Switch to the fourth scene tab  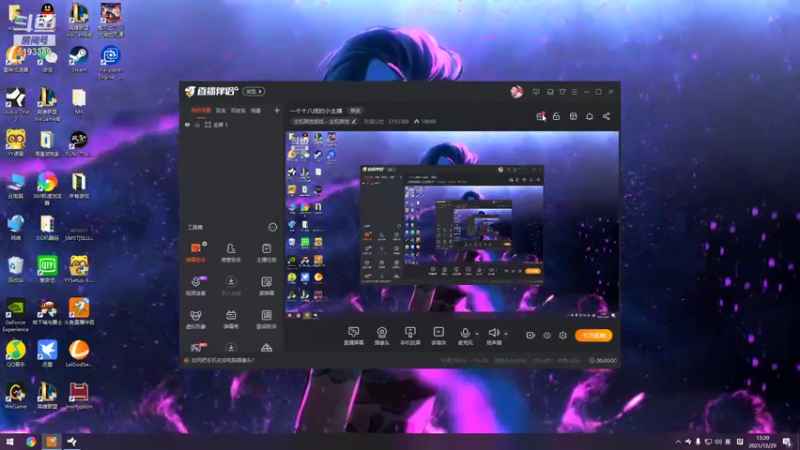[256, 110]
